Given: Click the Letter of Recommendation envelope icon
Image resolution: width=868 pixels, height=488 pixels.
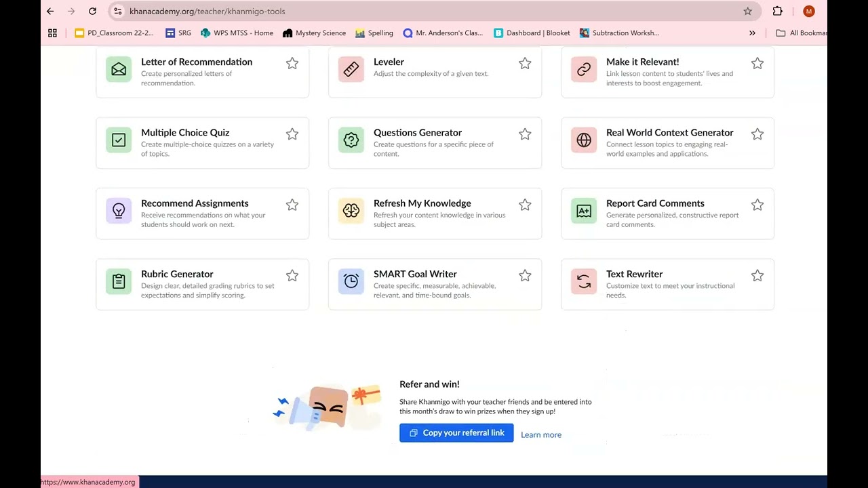Looking at the screenshot, I should click(x=119, y=69).
